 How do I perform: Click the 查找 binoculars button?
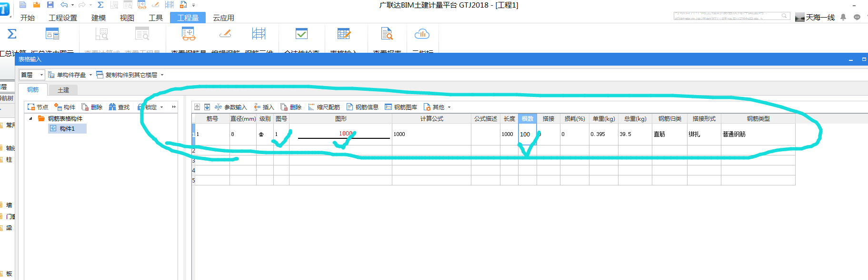coord(119,107)
